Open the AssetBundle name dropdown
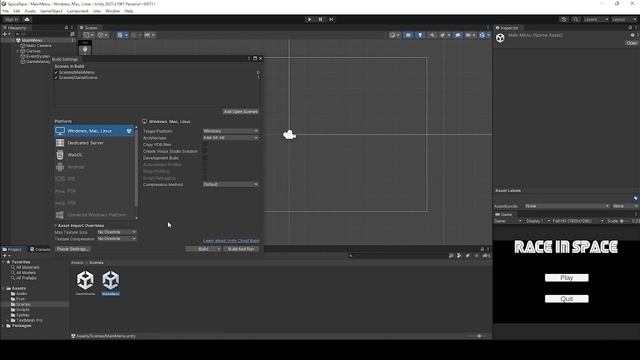 coord(567,206)
